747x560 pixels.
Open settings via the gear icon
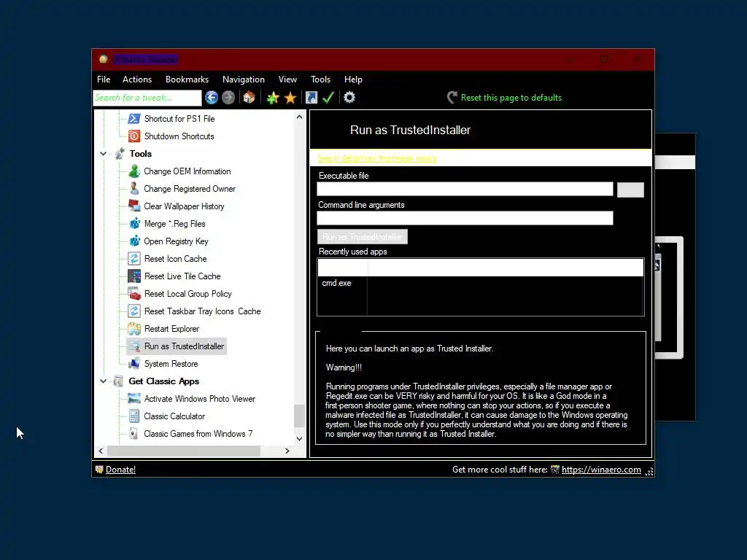coord(349,98)
